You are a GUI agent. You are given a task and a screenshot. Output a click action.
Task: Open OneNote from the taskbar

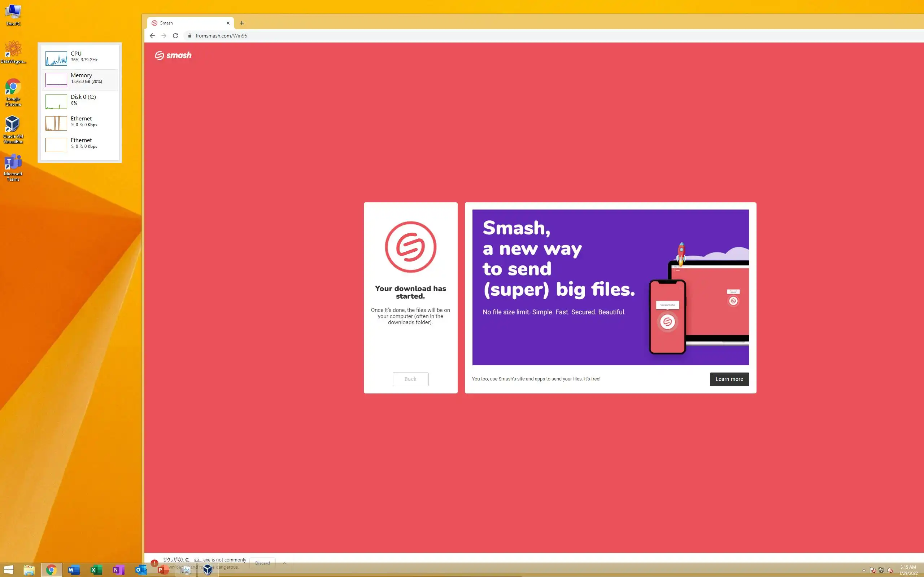(x=118, y=570)
